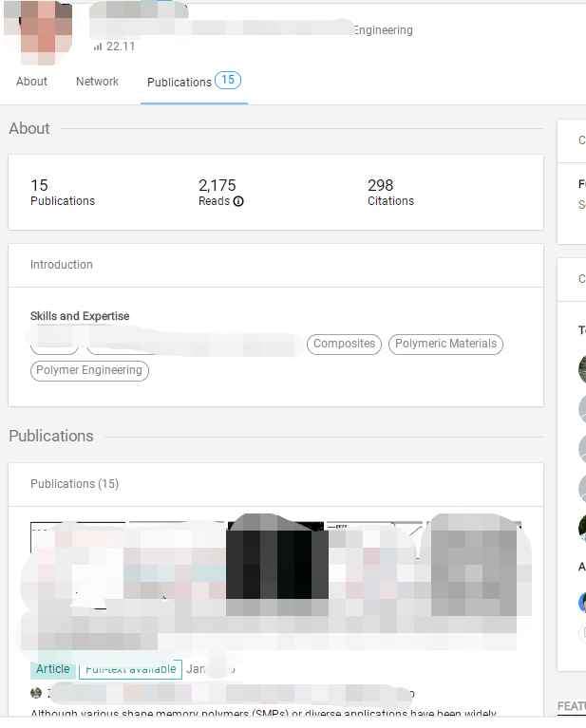
Task: Click the Publications (15) header
Action: (x=75, y=484)
